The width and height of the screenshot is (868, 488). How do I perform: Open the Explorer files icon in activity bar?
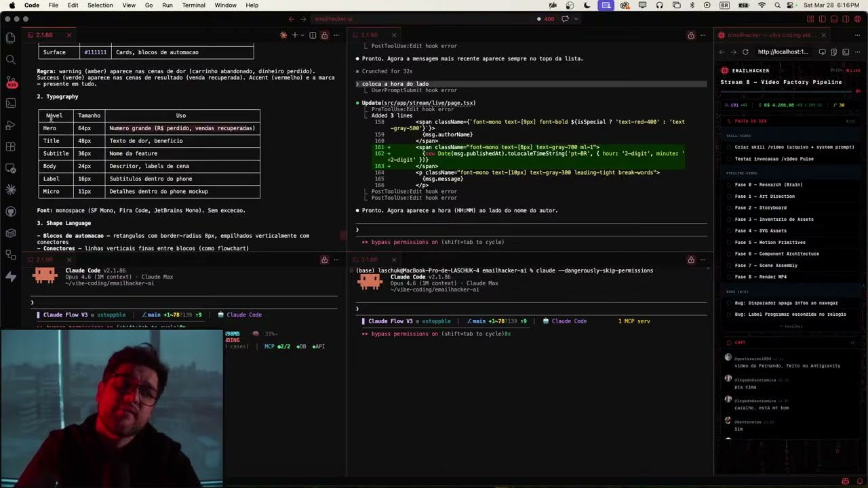[10, 38]
